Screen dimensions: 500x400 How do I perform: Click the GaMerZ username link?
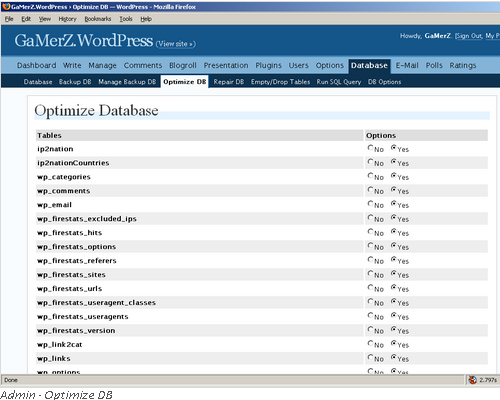[x=438, y=36]
